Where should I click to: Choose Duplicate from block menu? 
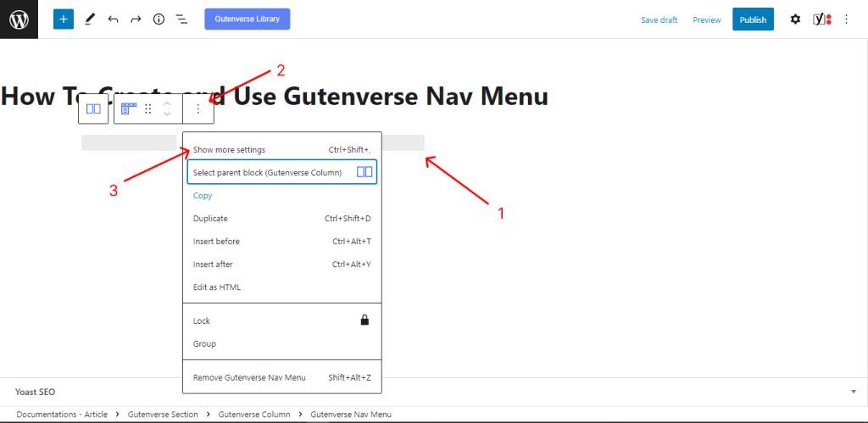[210, 219]
